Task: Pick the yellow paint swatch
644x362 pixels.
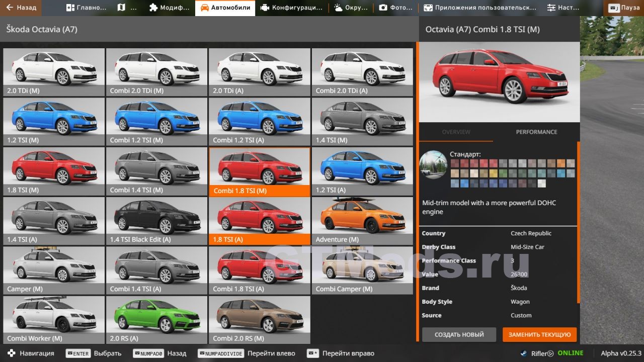Action: (x=494, y=173)
